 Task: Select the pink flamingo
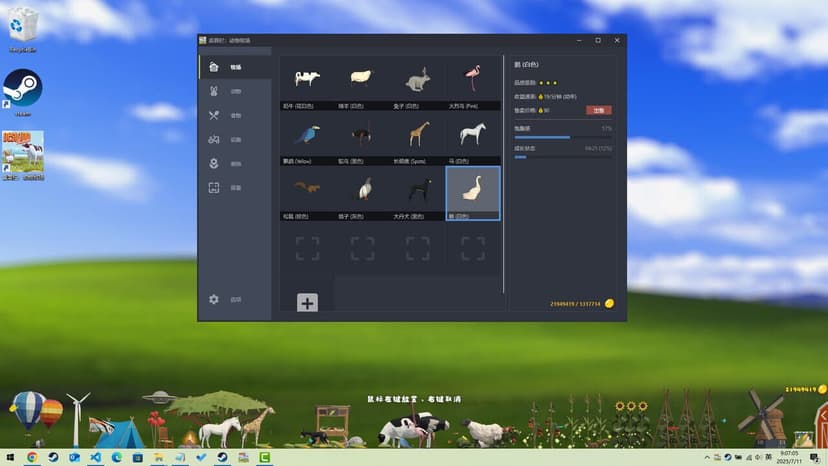coord(473,83)
